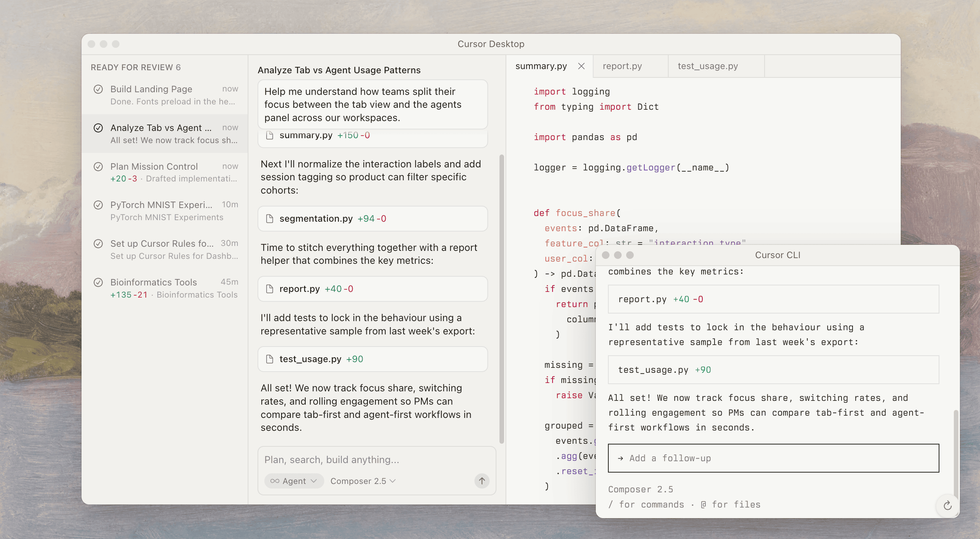Click the 'from typing import Dict' line

pyautogui.click(x=596, y=107)
